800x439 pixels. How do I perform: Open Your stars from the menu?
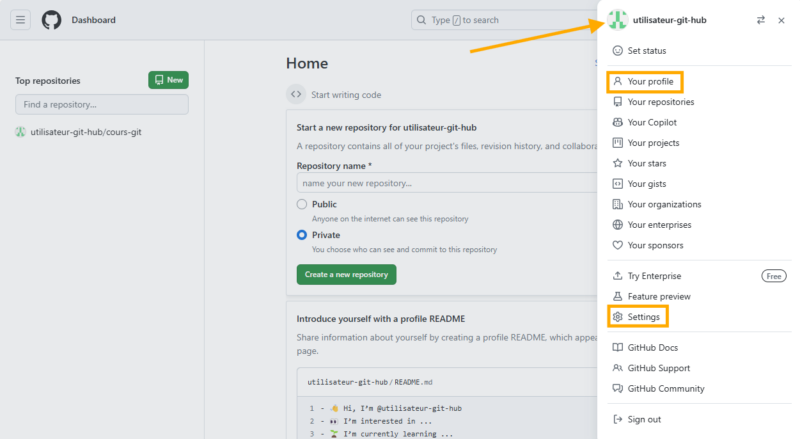click(648, 163)
